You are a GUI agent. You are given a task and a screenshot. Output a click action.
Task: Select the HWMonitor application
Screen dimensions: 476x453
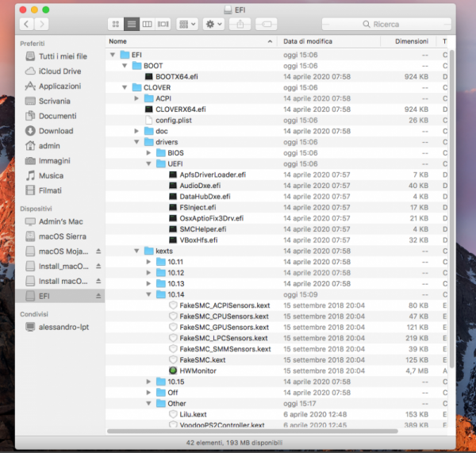tap(278, 370)
